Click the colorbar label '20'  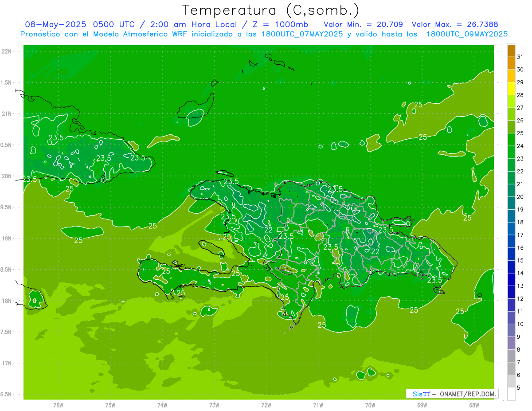coord(520,197)
